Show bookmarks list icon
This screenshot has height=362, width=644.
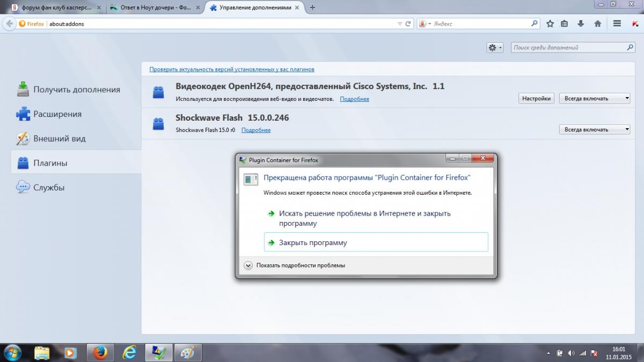coord(565,24)
